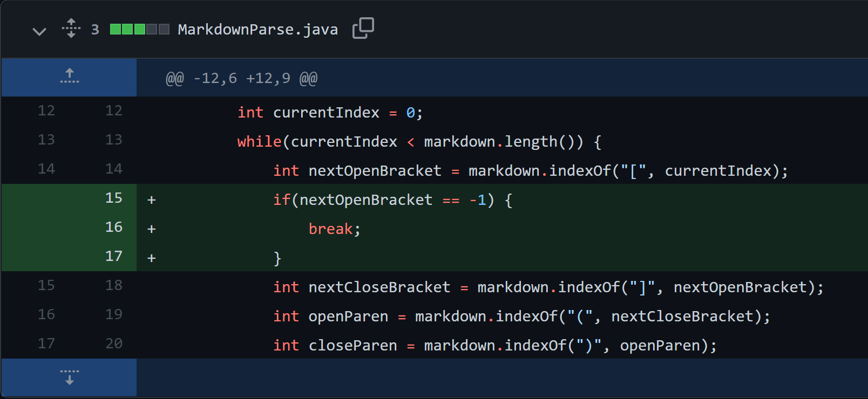868x399 pixels.
Task: Click new line number 20
Action: 114,343
